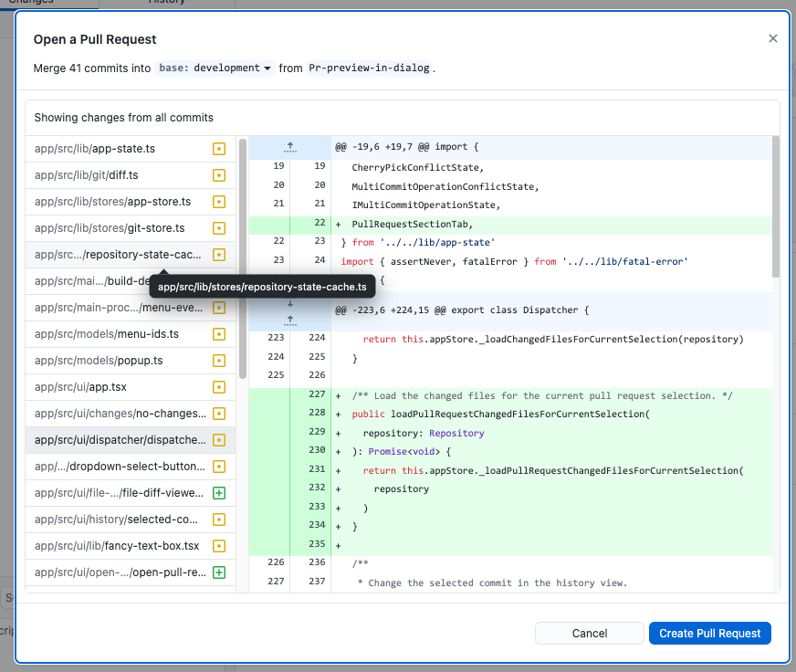
Task: Click modified status icon for diff.ts
Action: tap(219, 175)
